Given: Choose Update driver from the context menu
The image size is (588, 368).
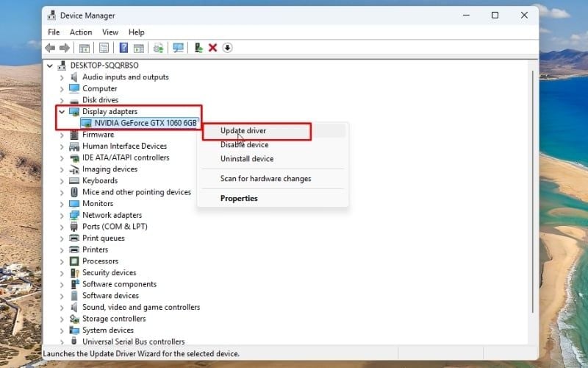Looking at the screenshot, I should coord(273,131).
